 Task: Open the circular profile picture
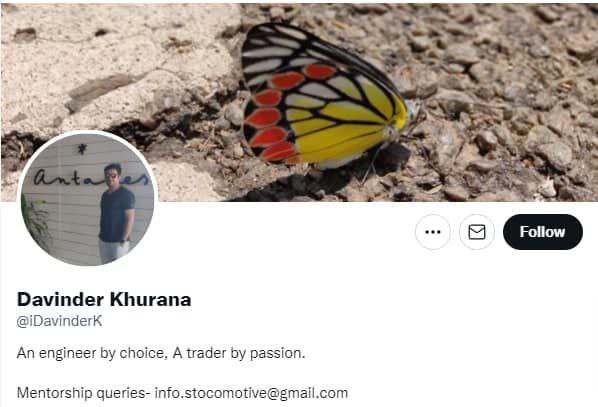[x=88, y=198]
